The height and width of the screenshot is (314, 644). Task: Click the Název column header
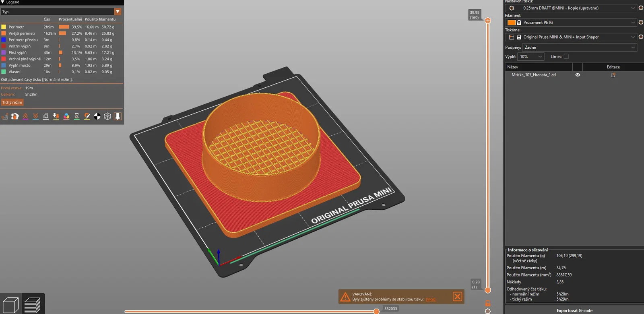point(539,67)
